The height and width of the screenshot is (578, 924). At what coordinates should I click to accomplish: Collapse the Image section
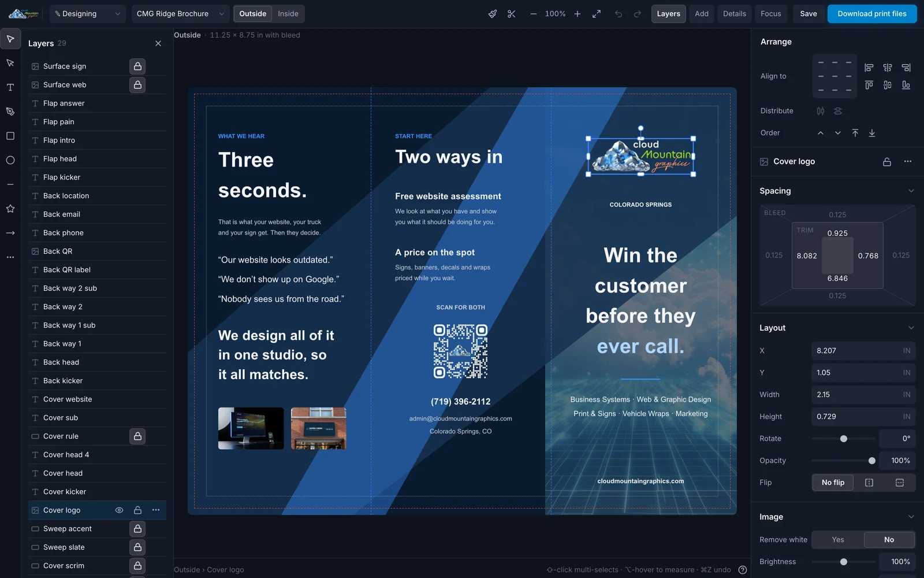911,517
